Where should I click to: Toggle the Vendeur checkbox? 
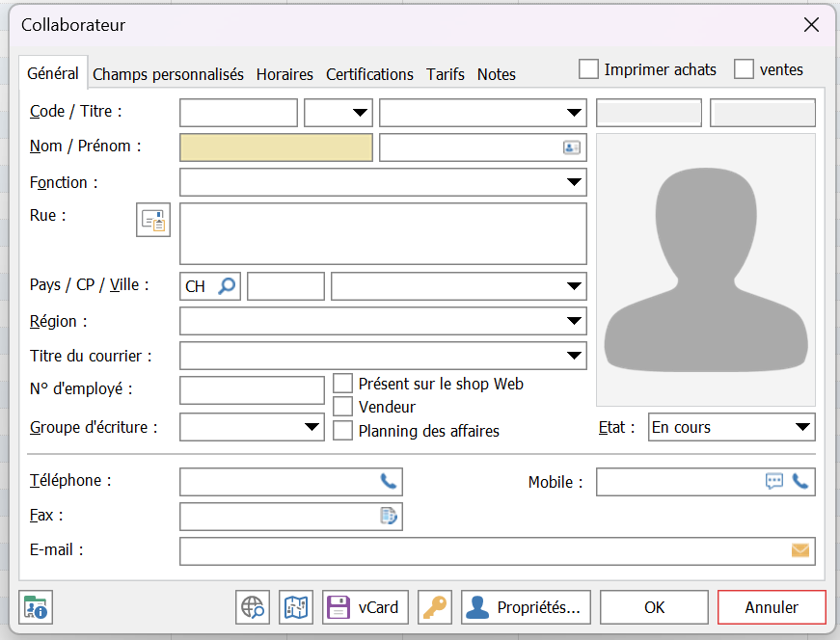point(342,407)
